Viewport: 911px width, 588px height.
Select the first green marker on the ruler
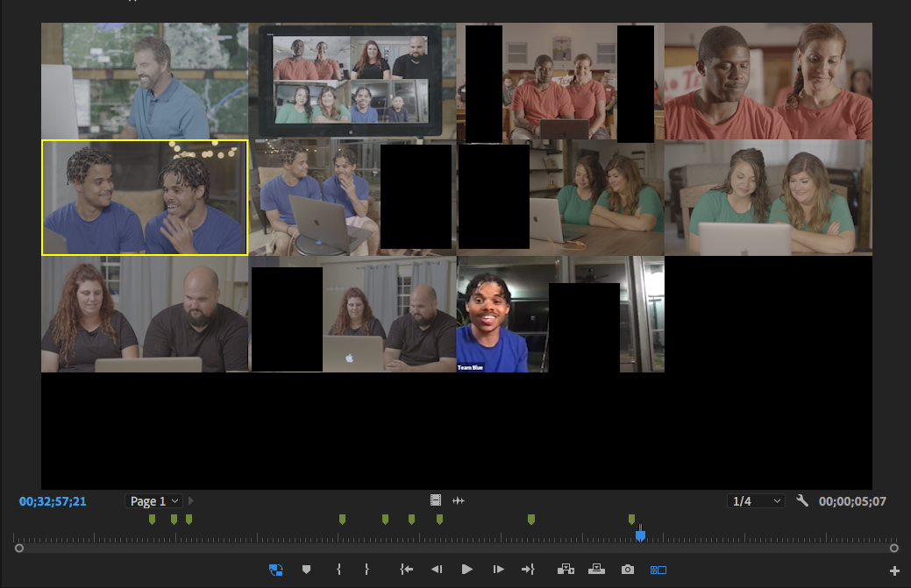[x=153, y=520]
